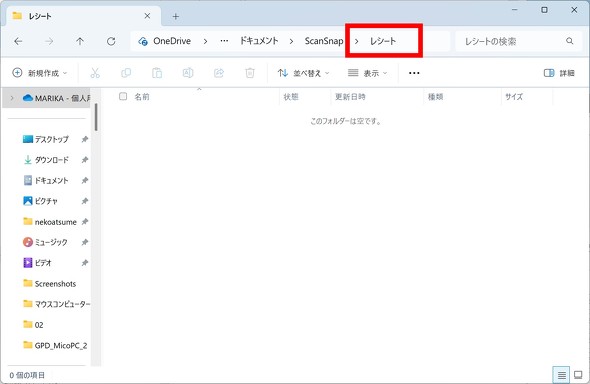Open the See more three-dots menu

coord(414,73)
